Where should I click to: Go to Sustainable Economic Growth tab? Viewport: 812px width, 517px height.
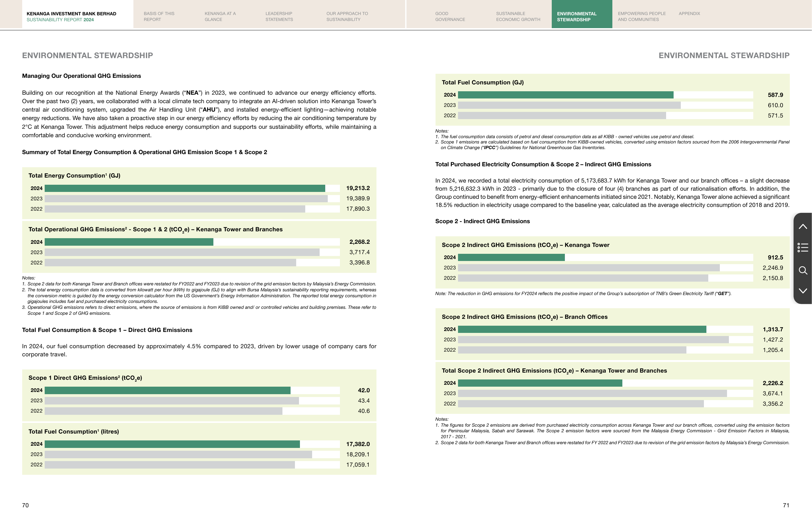(518, 17)
